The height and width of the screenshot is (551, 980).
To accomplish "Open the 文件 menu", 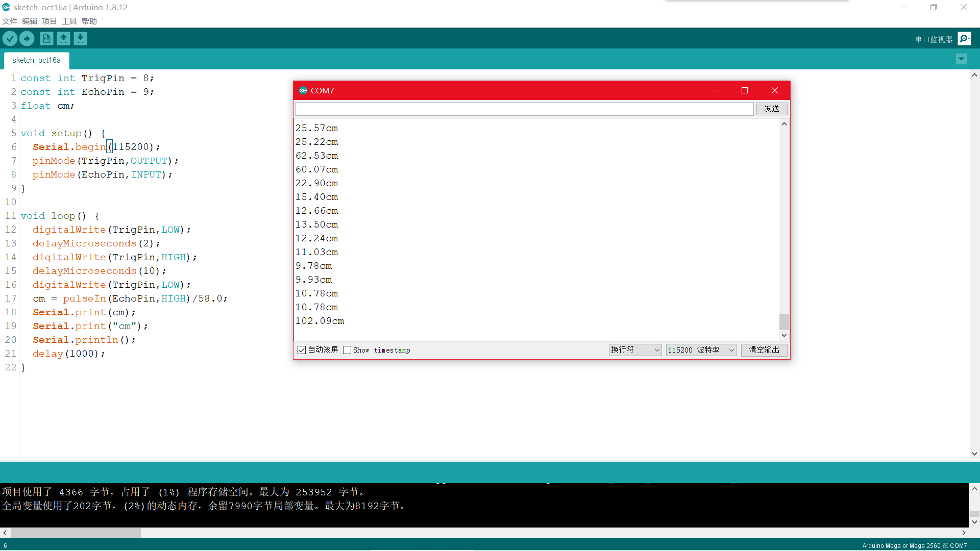I will click(x=10, y=21).
